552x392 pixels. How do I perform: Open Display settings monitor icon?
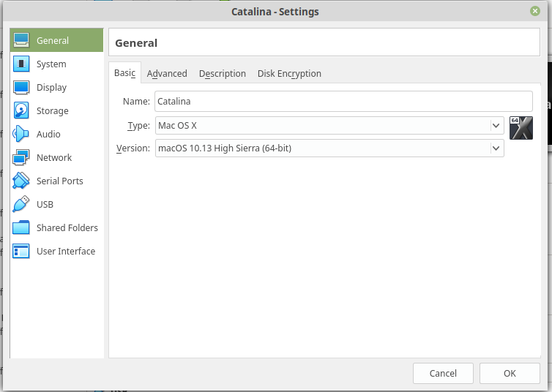click(21, 88)
